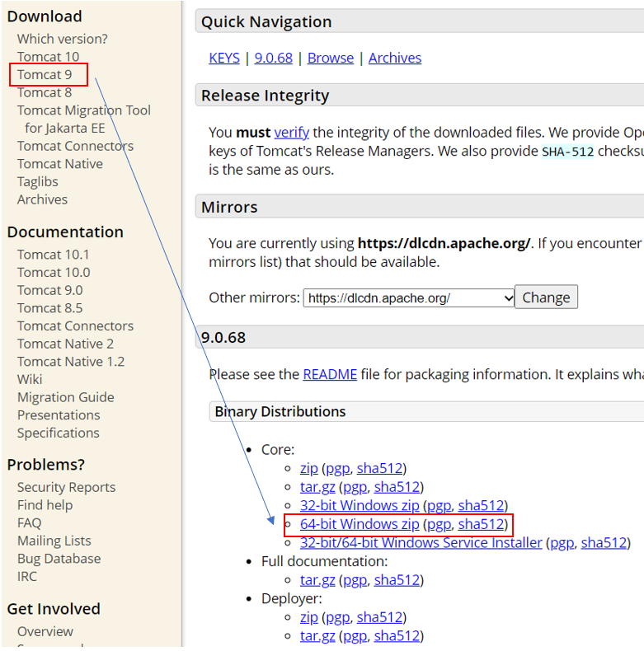
Task: Open the README file link
Action: click(330, 374)
